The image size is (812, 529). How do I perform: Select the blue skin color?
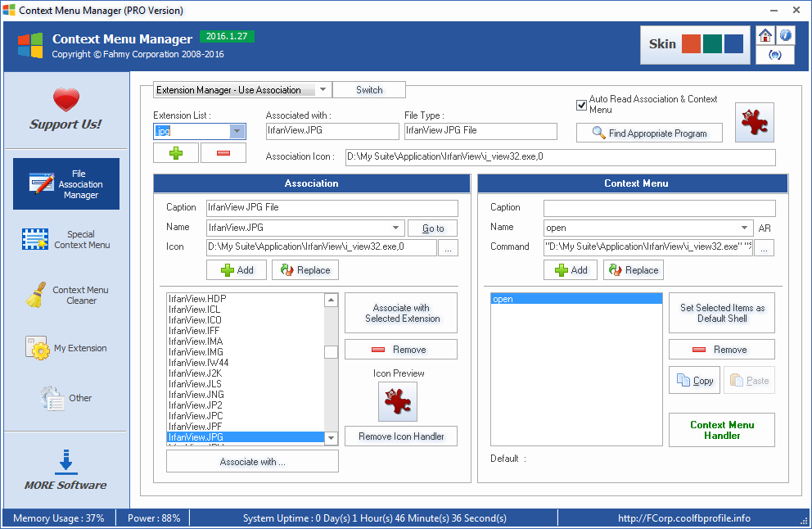pyautogui.click(x=733, y=44)
